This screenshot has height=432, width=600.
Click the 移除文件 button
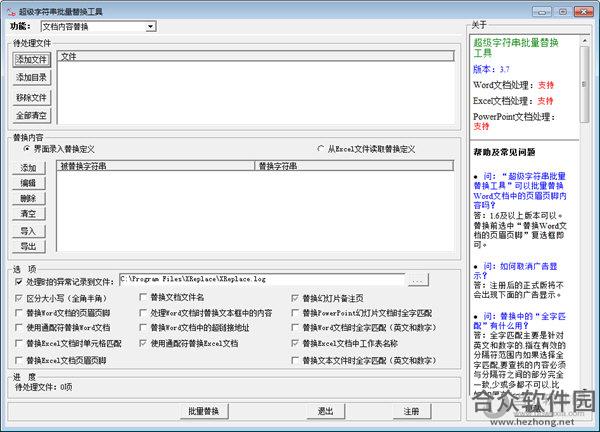click(x=31, y=98)
